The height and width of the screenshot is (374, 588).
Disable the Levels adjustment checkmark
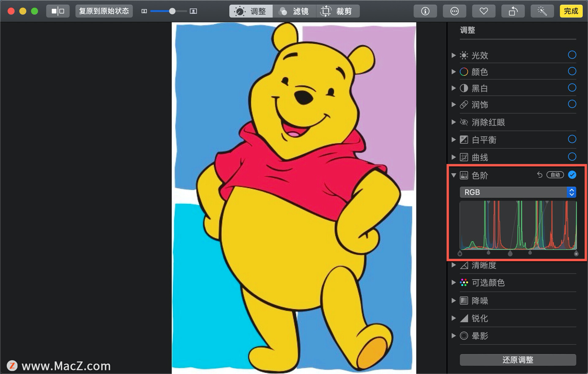(572, 175)
